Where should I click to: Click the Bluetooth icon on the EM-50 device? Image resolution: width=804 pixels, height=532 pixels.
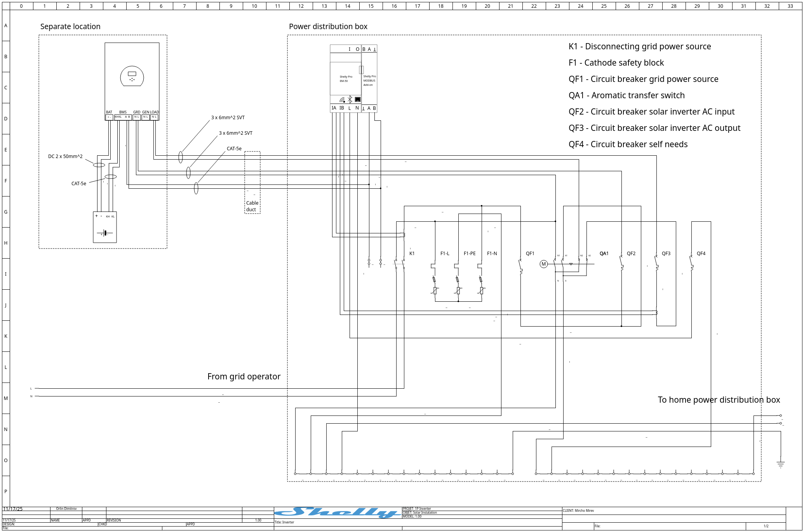click(x=350, y=99)
